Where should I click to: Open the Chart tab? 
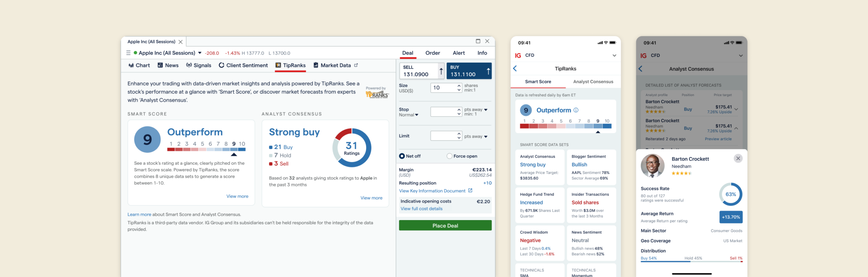click(x=139, y=65)
